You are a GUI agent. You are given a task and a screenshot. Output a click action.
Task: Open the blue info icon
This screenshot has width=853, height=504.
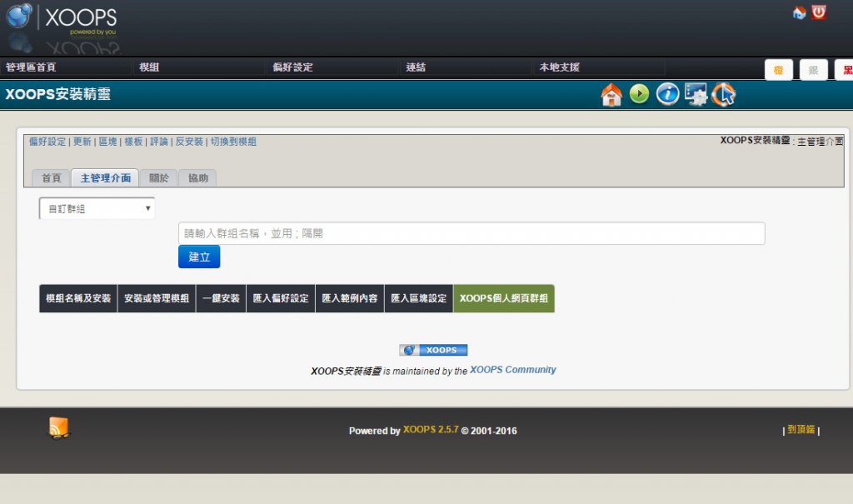point(667,94)
